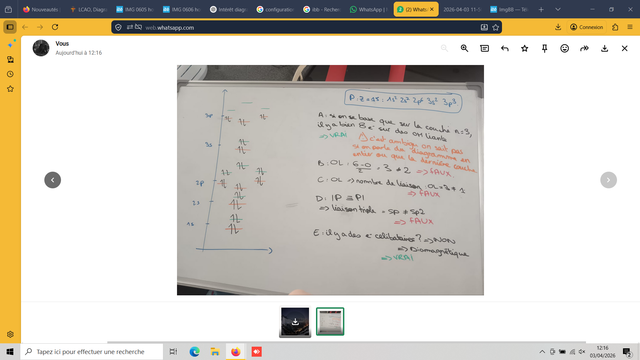Close the WhatsApp media viewer
This screenshot has height=360, width=640.
click(x=624, y=48)
